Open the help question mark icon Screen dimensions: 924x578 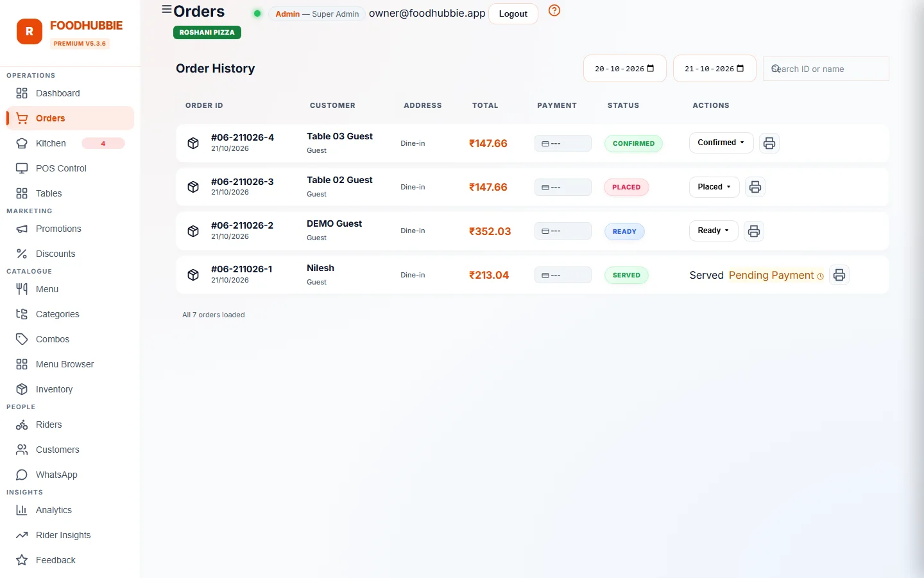[554, 10]
